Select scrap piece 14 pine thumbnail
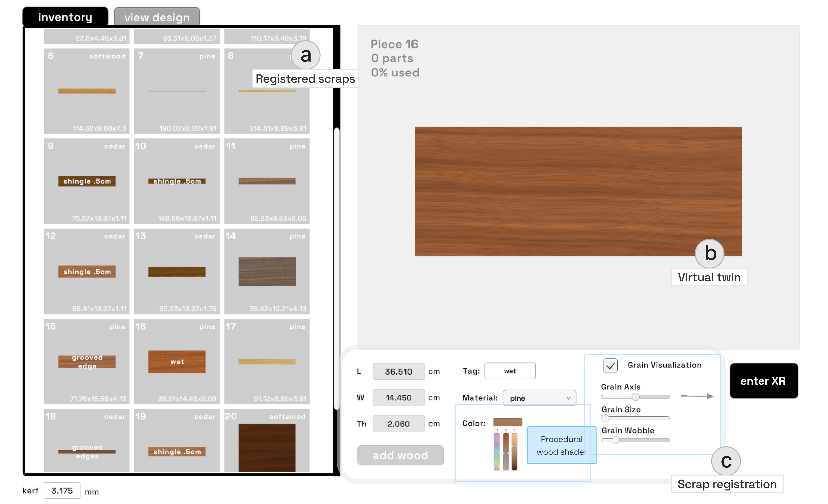This screenshot has width=828, height=504. pyautogui.click(x=267, y=271)
